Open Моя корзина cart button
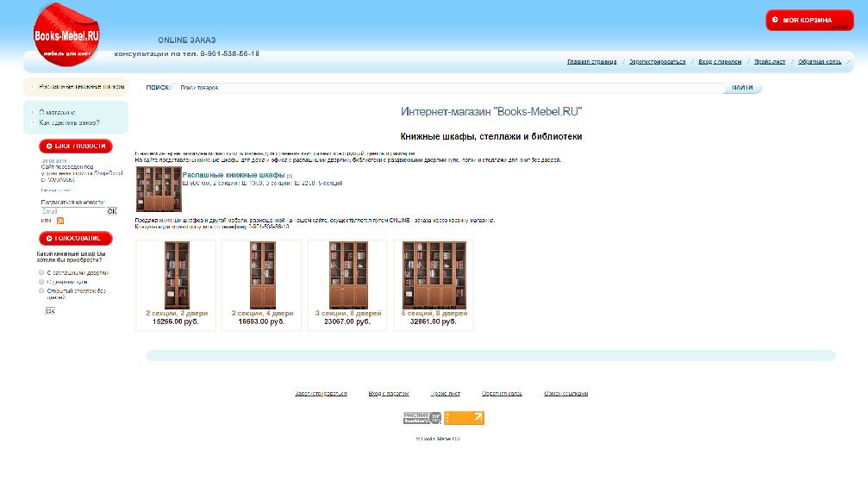The image size is (868, 493). click(809, 20)
